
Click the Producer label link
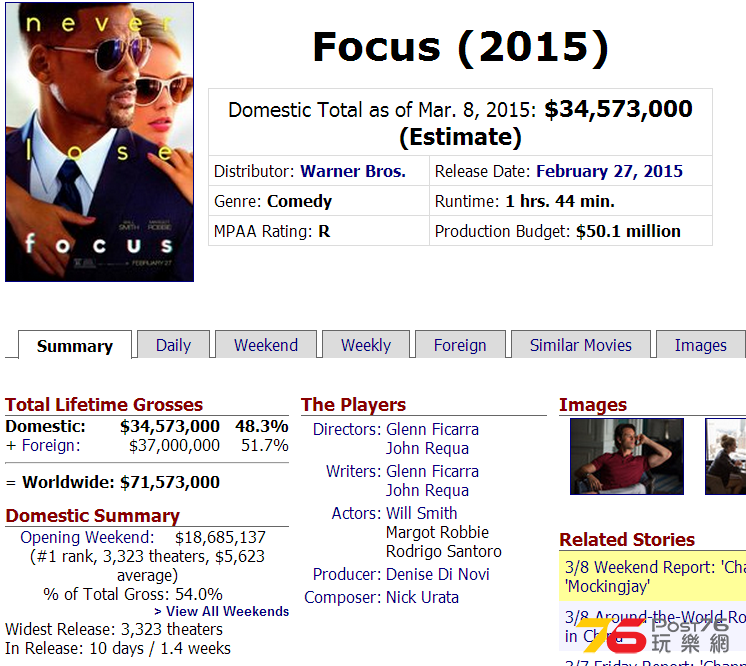pos(347,574)
